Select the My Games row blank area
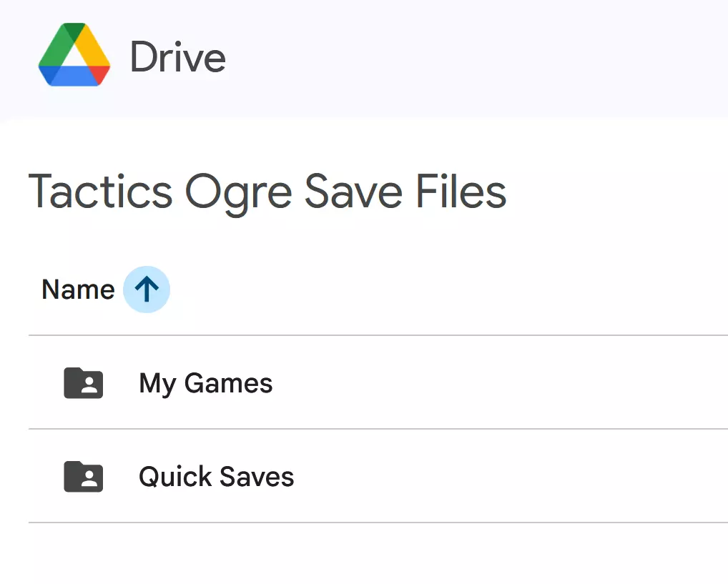Image resolution: width=728 pixels, height=584 pixels. pyautogui.click(x=501, y=383)
